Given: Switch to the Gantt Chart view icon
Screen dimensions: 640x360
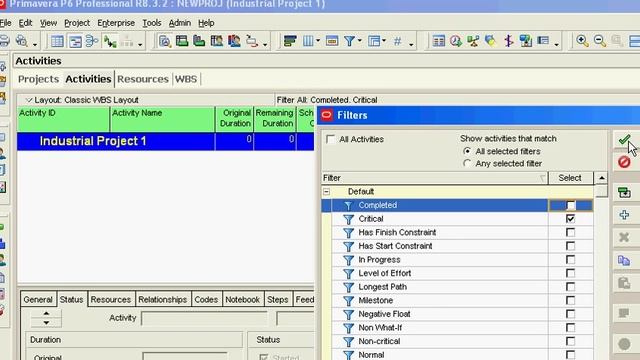Looking at the screenshot, I should [x=75, y=41].
